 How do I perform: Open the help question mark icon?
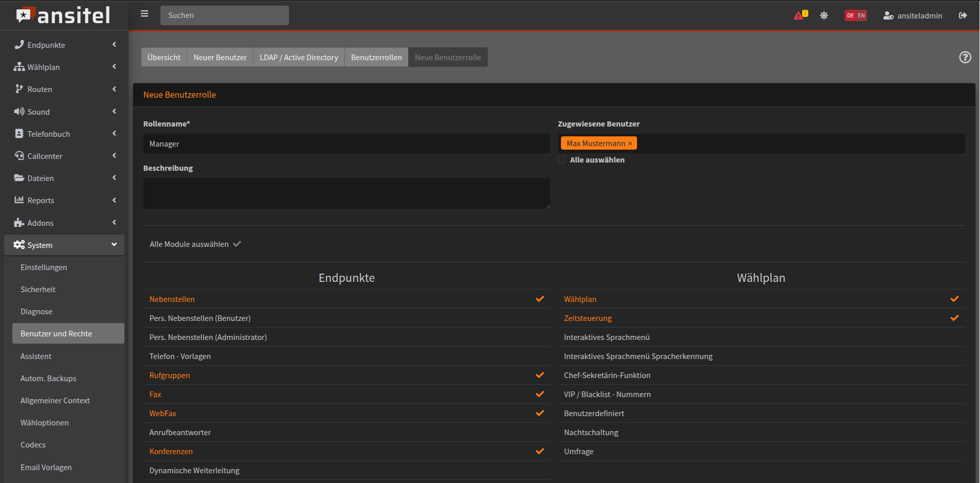[x=965, y=57]
